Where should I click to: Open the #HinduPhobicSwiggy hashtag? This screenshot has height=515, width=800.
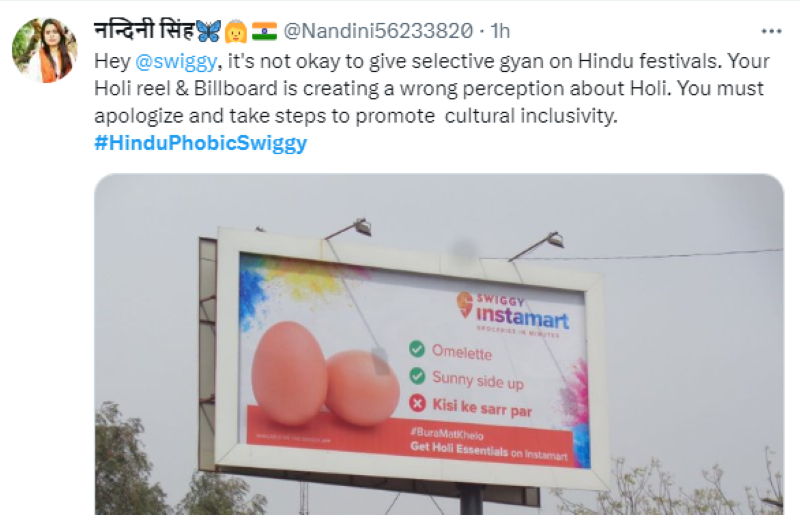[x=201, y=143]
